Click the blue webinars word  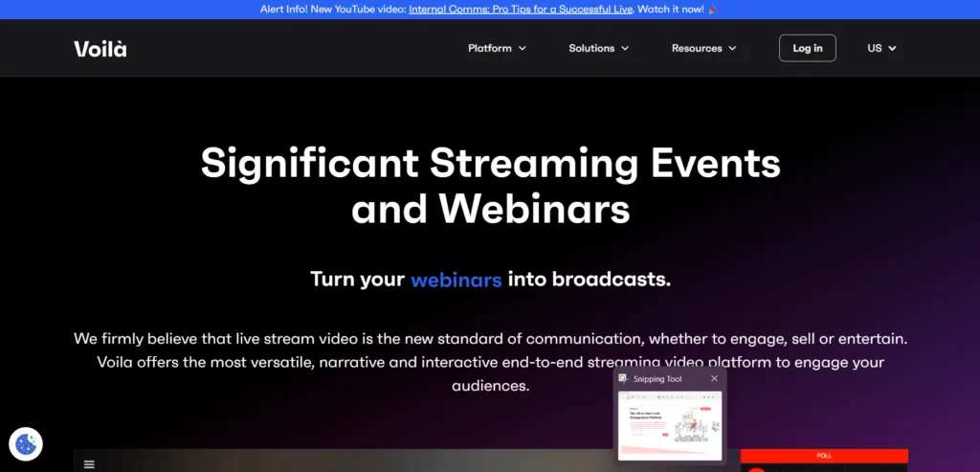(457, 280)
